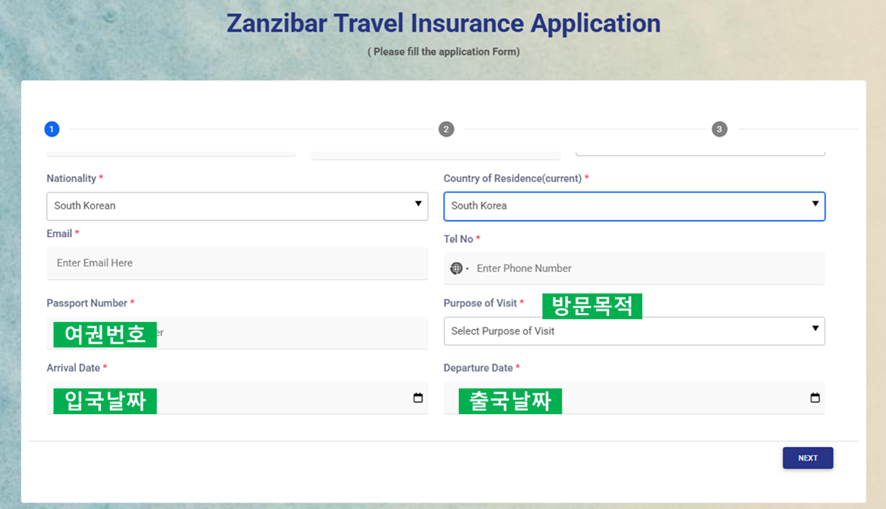The image size is (886, 509).
Task: Click the NEXT button
Action: [x=807, y=458]
